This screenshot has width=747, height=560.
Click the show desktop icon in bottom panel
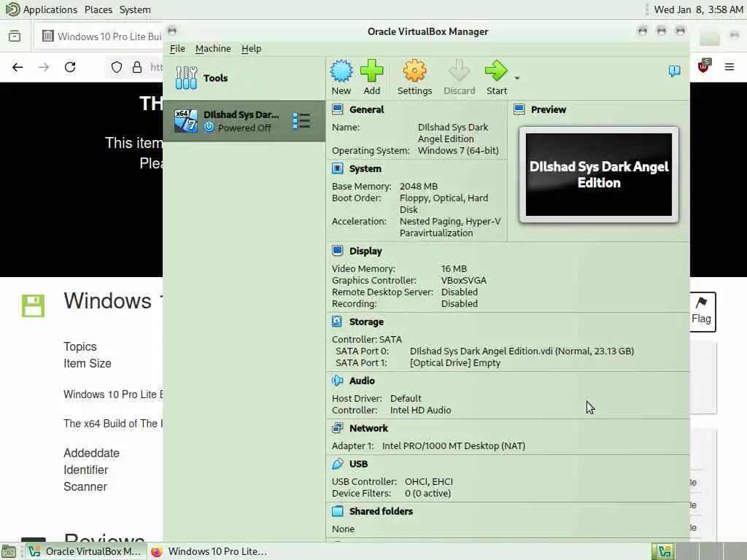pos(9,551)
